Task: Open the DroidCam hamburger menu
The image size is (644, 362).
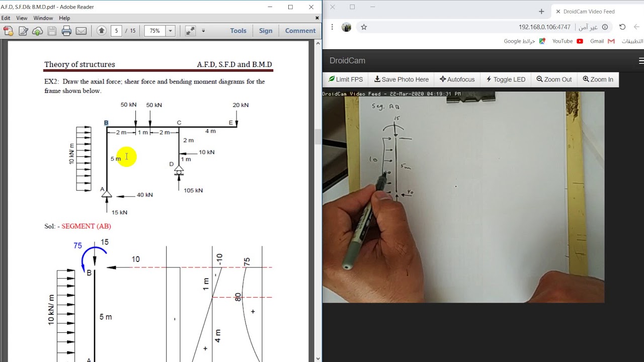Action: pos(640,61)
